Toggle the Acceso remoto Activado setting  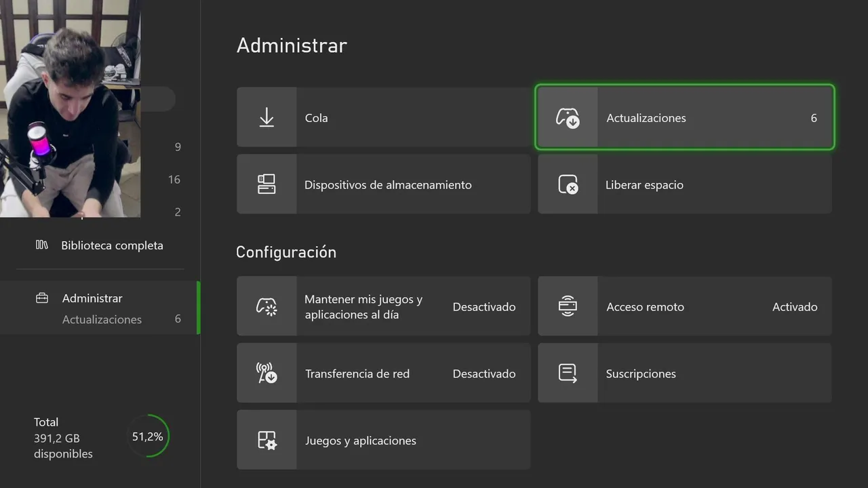point(794,307)
